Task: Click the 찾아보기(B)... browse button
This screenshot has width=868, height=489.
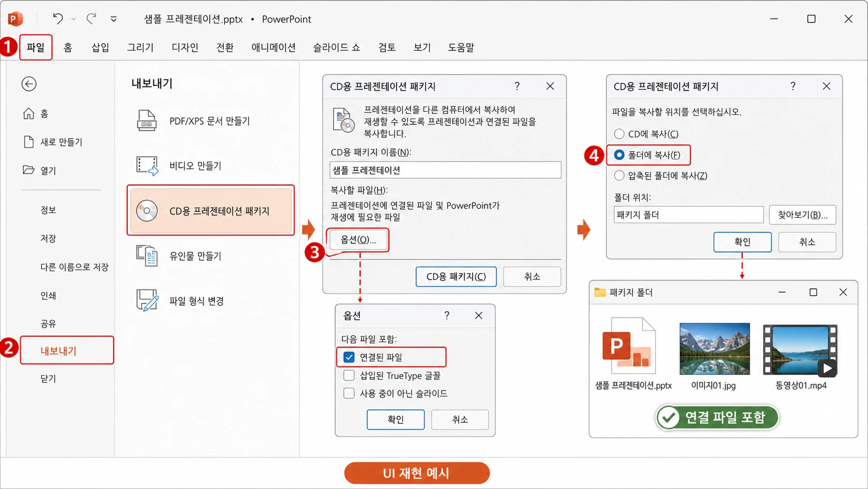Action: coord(803,215)
